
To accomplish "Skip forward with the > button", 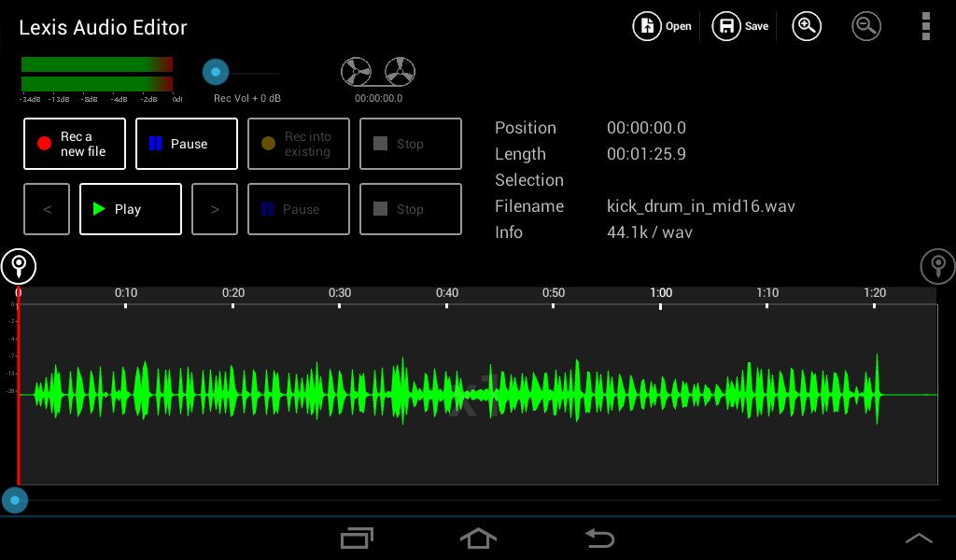I will [x=215, y=209].
